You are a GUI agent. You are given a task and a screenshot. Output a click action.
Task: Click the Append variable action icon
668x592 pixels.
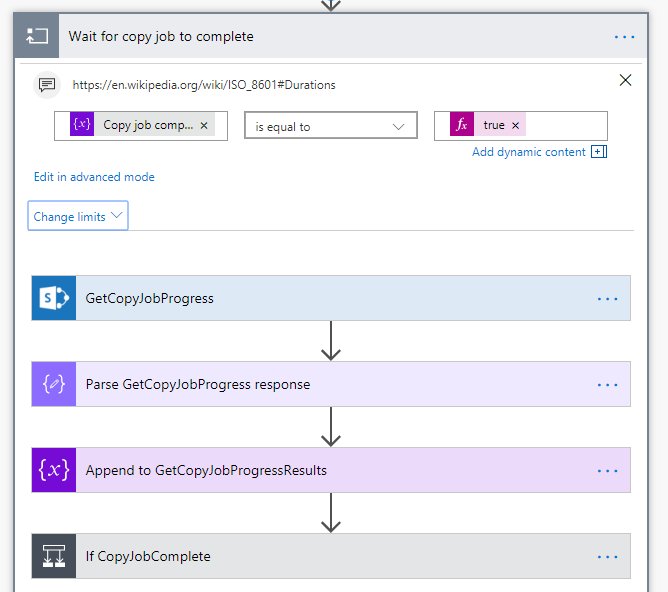tap(54, 470)
